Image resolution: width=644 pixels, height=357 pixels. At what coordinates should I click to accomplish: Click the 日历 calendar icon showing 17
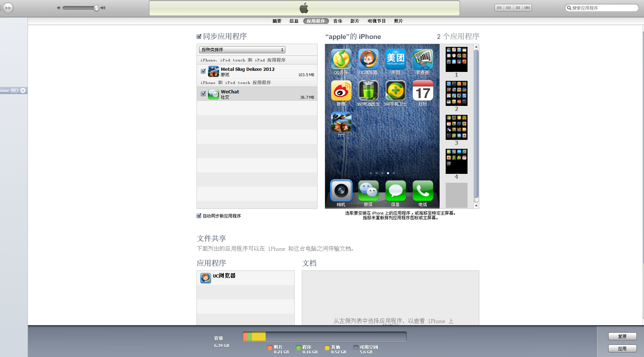422,91
